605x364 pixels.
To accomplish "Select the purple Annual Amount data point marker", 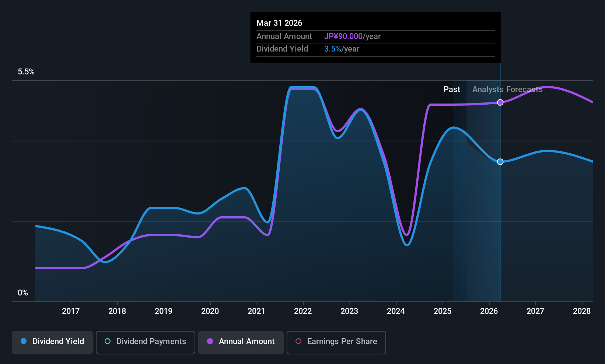I will [x=500, y=102].
